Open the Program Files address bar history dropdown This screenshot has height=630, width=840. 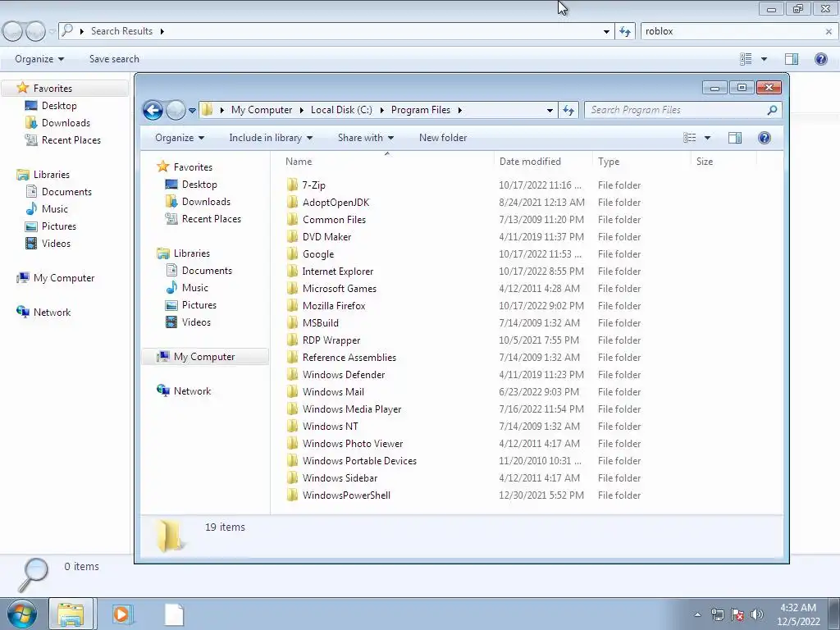click(x=550, y=111)
